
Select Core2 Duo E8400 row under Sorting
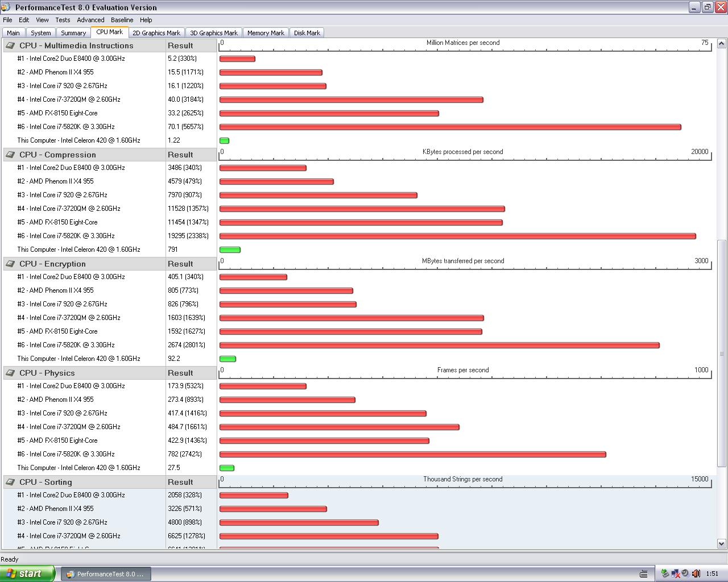71,495
